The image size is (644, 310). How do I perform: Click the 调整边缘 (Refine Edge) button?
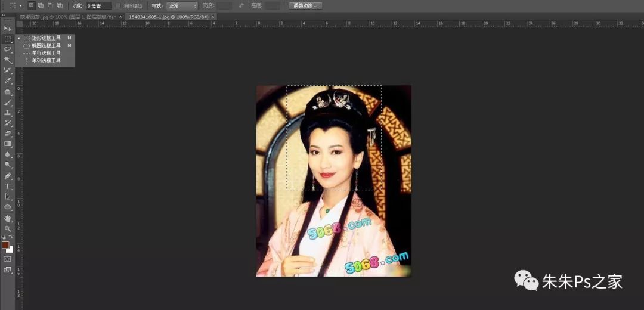305,6
